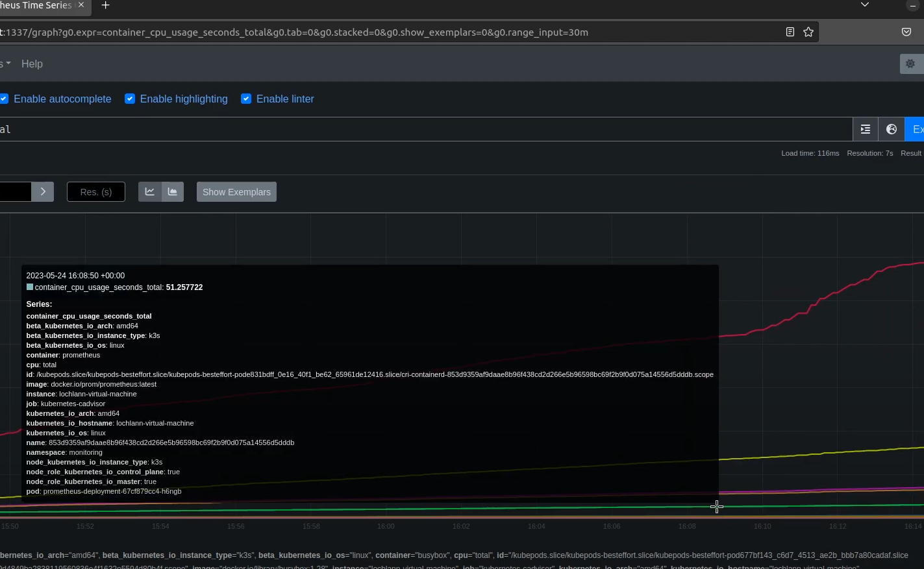This screenshot has width=924, height=569.
Task: Advance the end time with right chevron
Action: pyautogui.click(x=43, y=191)
